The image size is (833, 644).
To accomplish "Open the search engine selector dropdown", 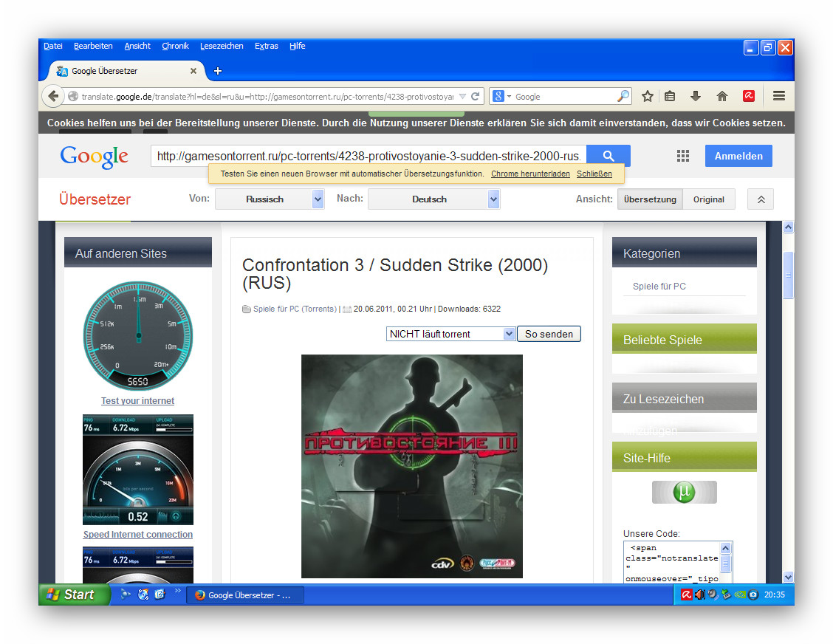I will click(501, 96).
